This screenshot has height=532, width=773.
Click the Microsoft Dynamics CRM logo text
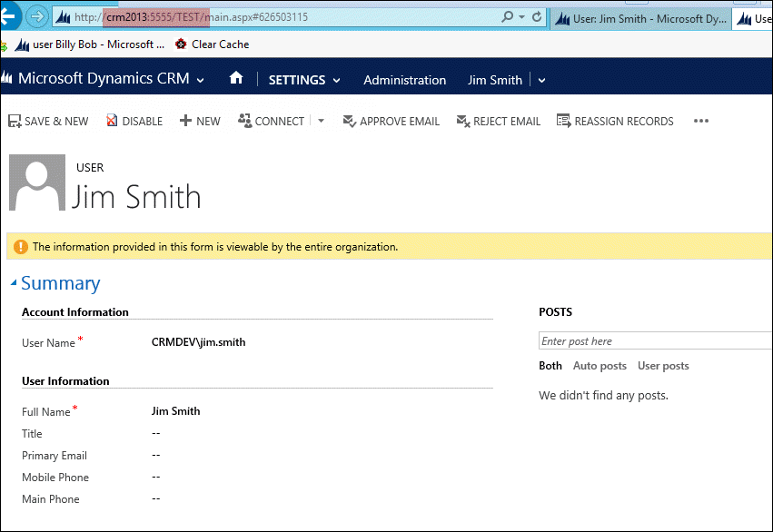tap(104, 78)
